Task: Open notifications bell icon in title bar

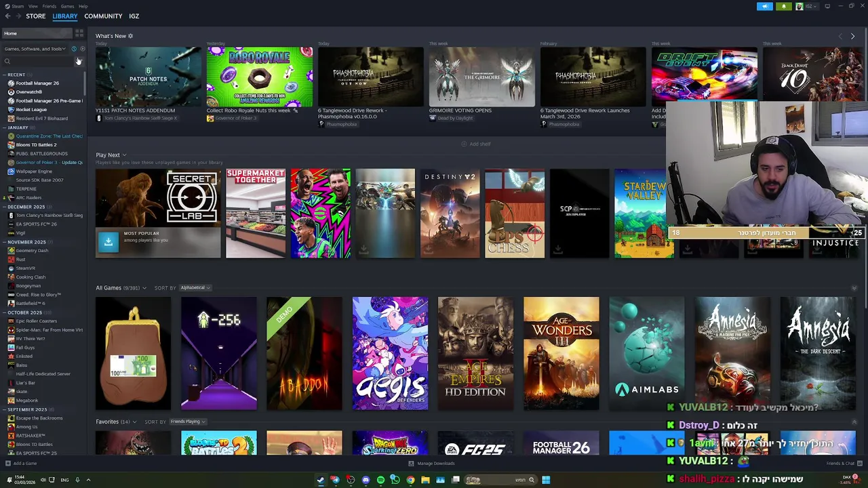Action: (x=783, y=6)
